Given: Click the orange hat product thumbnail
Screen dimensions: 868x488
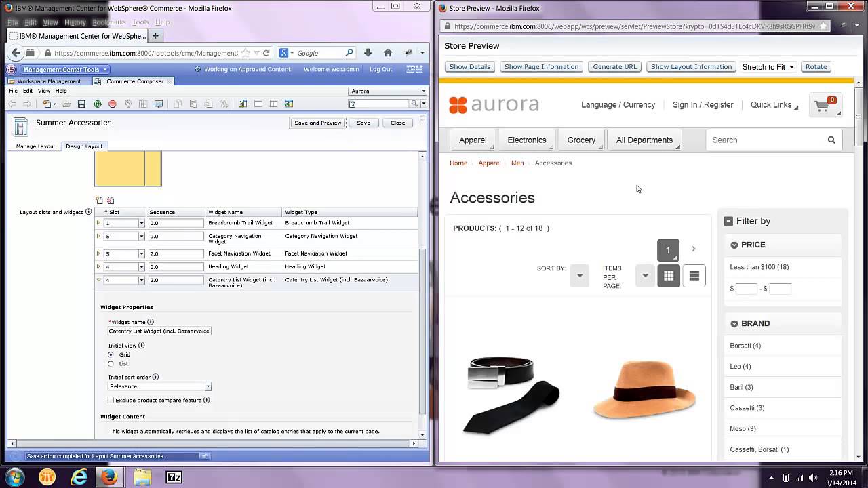Looking at the screenshot, I should click(644, 389).
